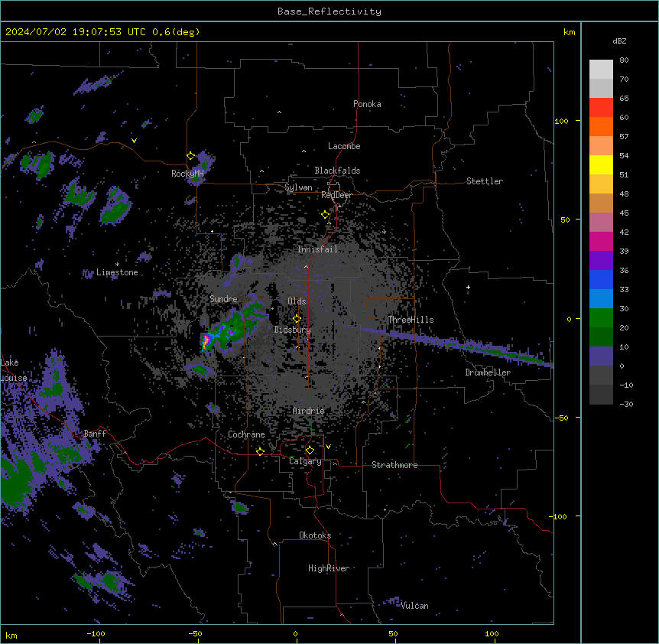Click the yellow 54 dBZ legend swatch
Viewport: 659px width, 644px height.
click(601, 164)
